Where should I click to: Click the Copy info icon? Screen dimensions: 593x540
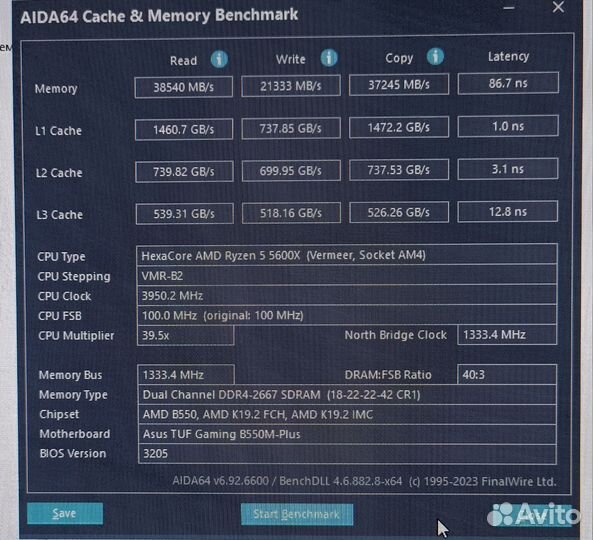[435, 57]
